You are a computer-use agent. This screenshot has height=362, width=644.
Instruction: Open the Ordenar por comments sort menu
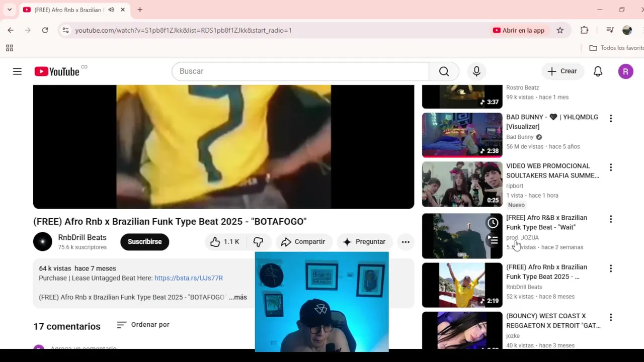pos(143,325)
